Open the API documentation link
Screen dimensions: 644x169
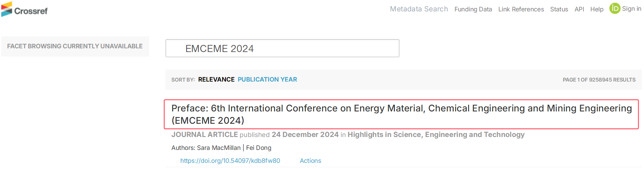tap(579, 10)
